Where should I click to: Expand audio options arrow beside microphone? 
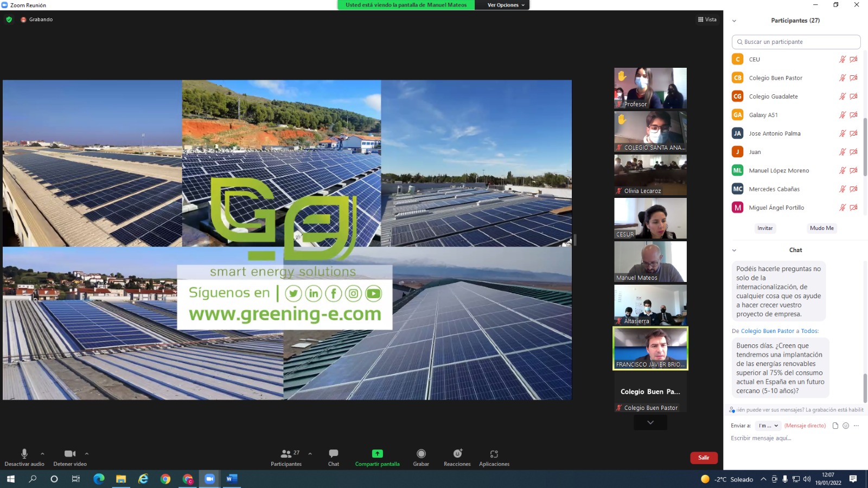tap(42, 454)
